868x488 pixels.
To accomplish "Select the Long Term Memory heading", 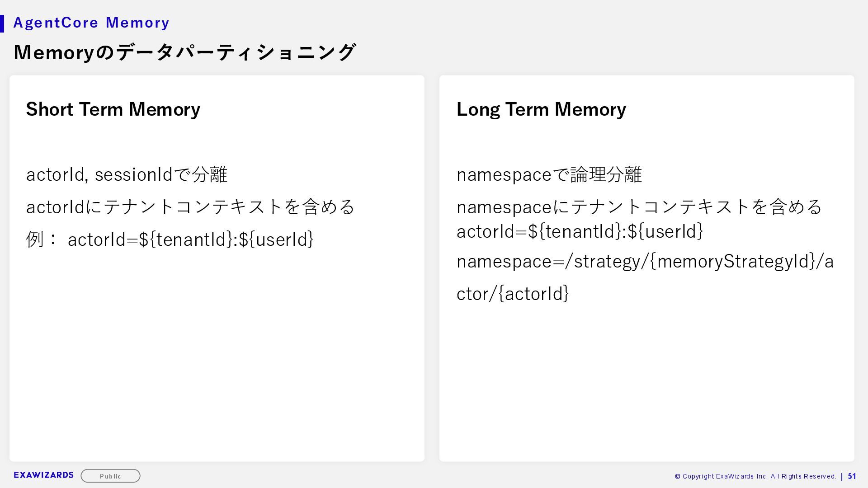I will [x=541, y=109].
